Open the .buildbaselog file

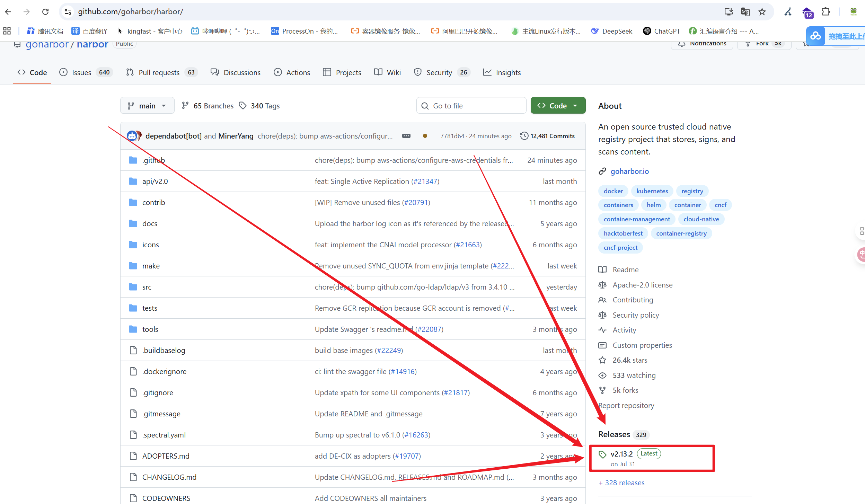(x=164, y=350)
